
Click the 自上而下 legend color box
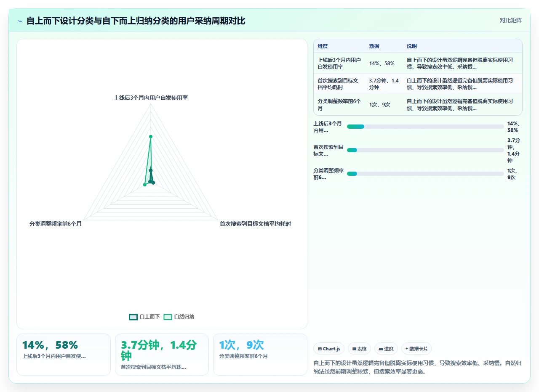(133, 317)
